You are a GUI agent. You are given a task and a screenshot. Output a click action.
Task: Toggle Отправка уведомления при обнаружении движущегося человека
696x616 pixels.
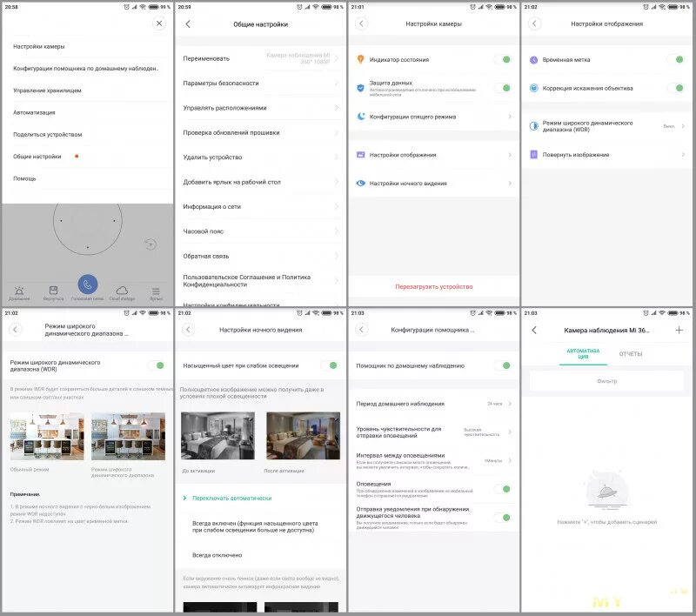point(503,518)
